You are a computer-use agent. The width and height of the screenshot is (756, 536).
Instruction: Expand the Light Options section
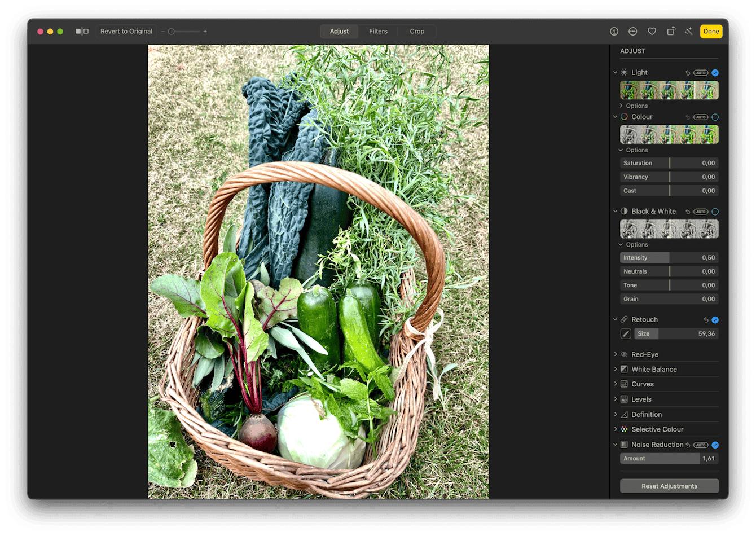point(633,106)
